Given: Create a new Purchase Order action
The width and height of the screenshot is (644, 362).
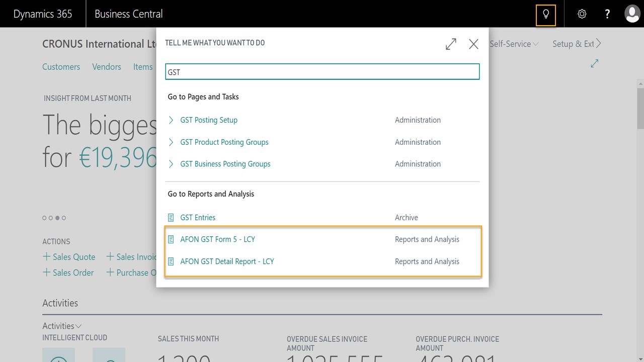Looking at the screenshot, I should [131, 273].
